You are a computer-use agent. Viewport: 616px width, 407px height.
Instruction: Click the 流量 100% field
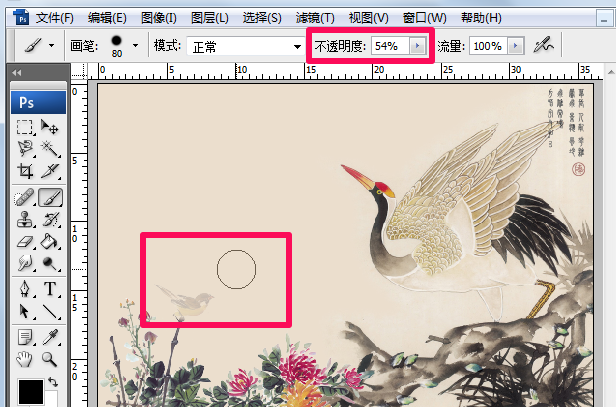point(488,46)
